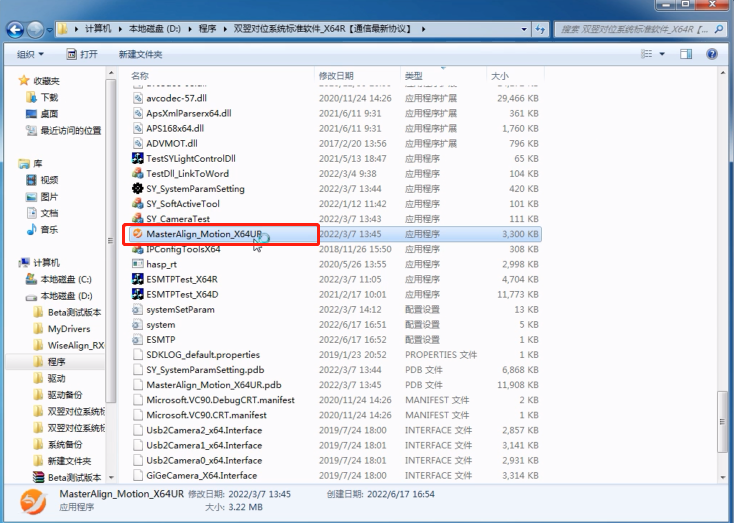This screenshot has width=734, height=523.
Task: Click the help question mark icon
Action: point(712,53)
